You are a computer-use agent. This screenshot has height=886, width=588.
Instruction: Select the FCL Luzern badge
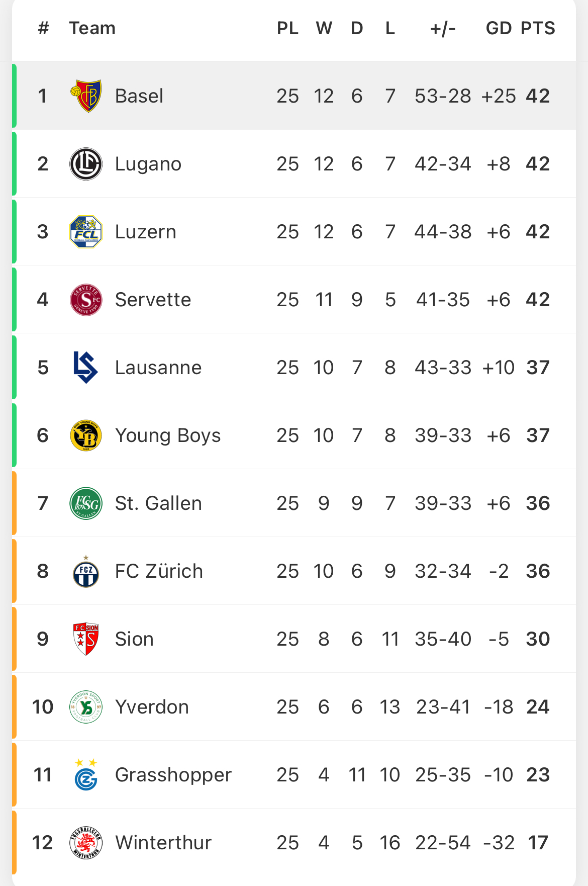click(86, 232)
